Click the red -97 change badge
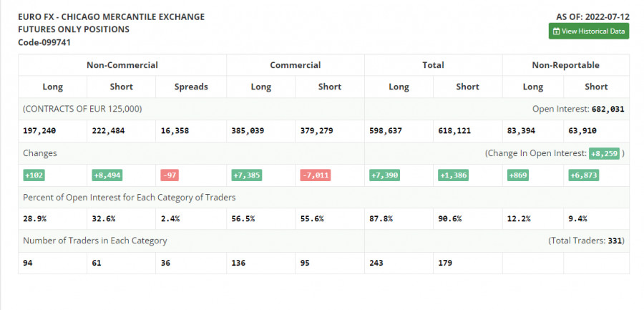The width and height of the screenshot is (644, 310). point(170,175)
